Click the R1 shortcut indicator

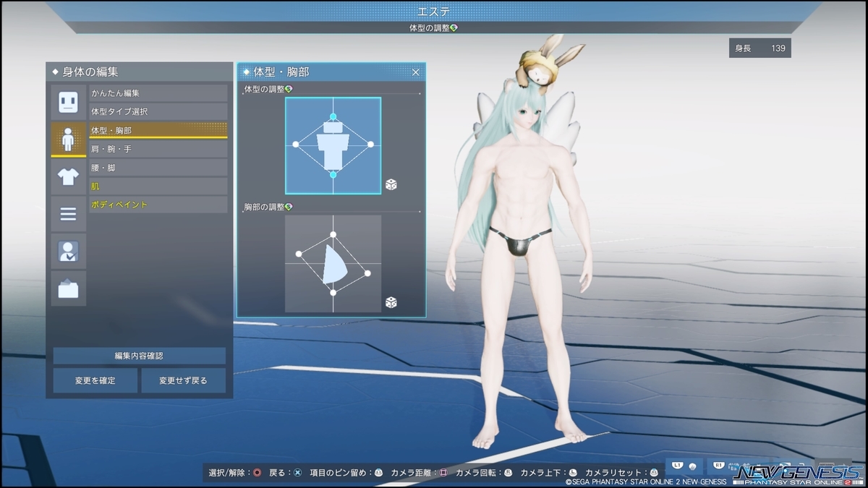[720, 466]
